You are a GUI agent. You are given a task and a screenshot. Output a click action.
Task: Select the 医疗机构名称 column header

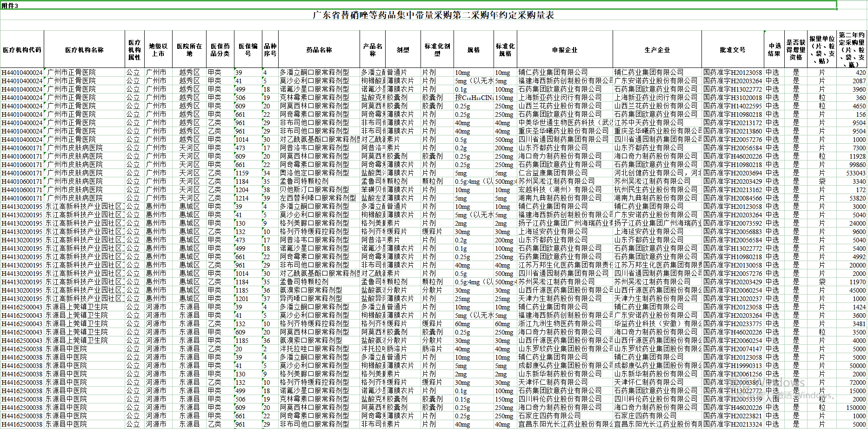pyautogui.click(x=84, y=50)
